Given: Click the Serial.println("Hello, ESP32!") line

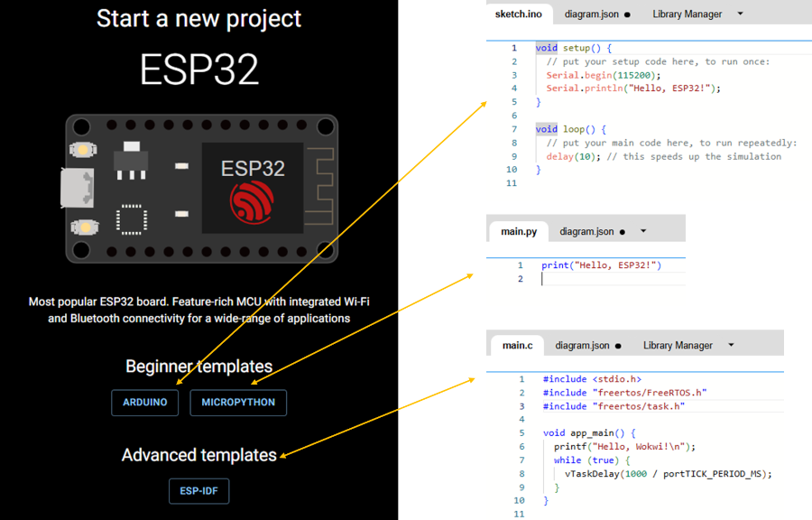Looking at the screenshot, I should [x=633, y=88].
